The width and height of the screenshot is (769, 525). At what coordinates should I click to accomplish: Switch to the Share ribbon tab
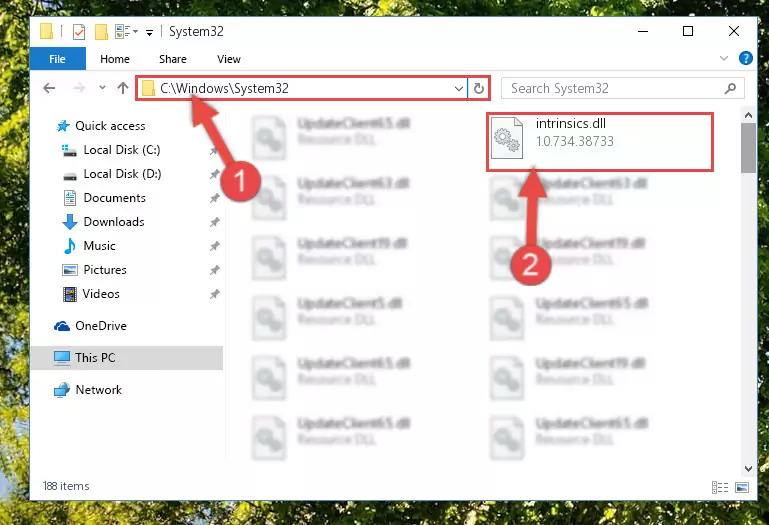(x=173, y=59)
